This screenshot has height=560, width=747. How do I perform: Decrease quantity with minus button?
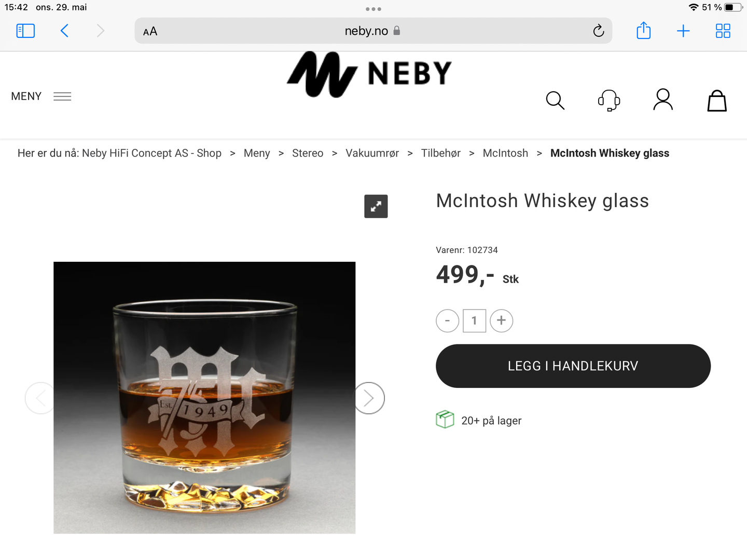[x=447, y=320]
